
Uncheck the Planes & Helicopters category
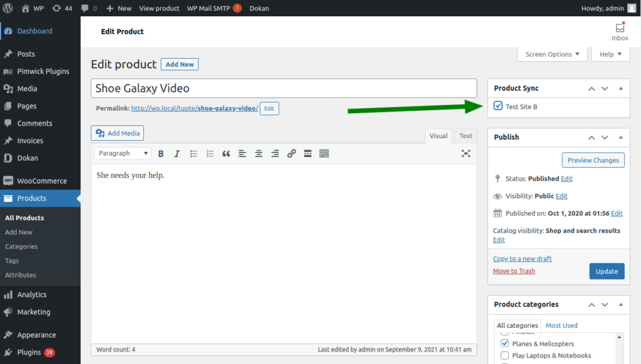505,343
